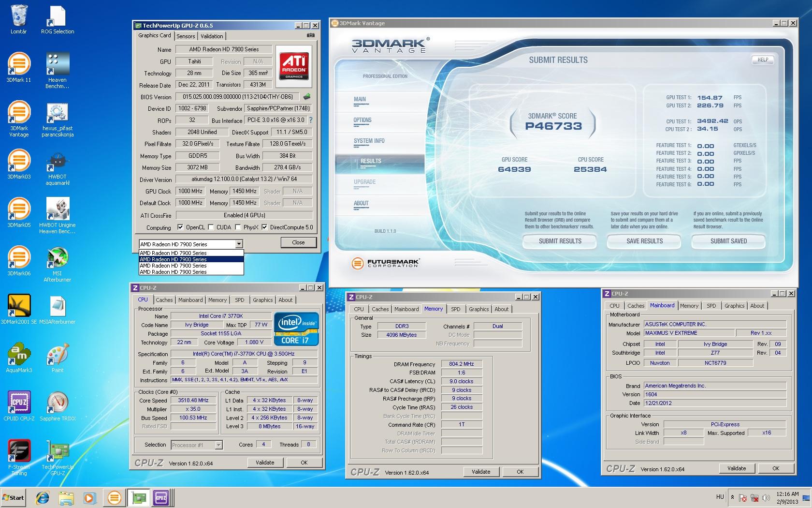Open the Windows Start menu

click(14, 497)
